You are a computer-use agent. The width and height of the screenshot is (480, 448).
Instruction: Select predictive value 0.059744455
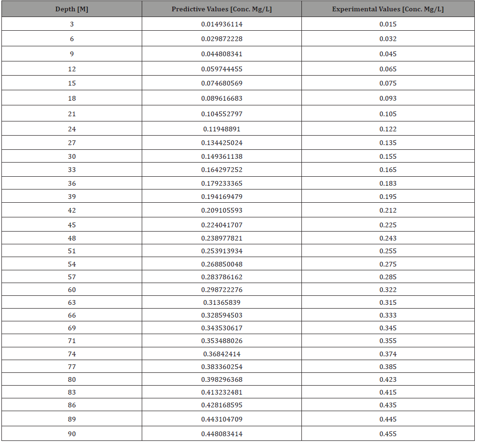[x=222, y=69]
